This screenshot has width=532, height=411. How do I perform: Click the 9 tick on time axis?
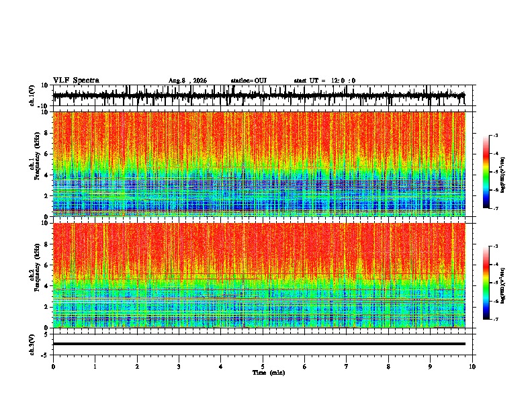430,367
